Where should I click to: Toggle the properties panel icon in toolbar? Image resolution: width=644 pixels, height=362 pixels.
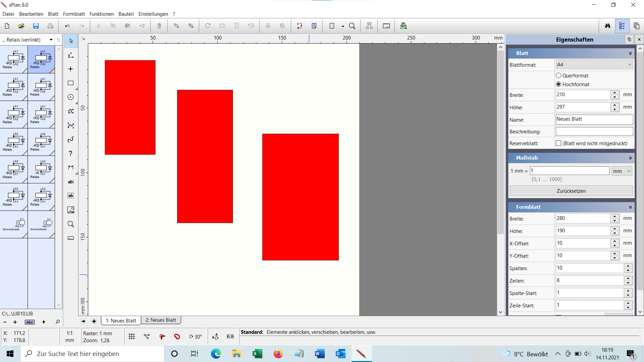(x=622, y=26)
